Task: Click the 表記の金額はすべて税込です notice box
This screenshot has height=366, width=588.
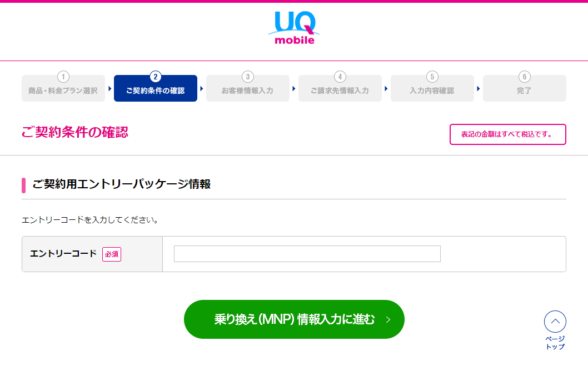Action: click(x=508, y=134)
